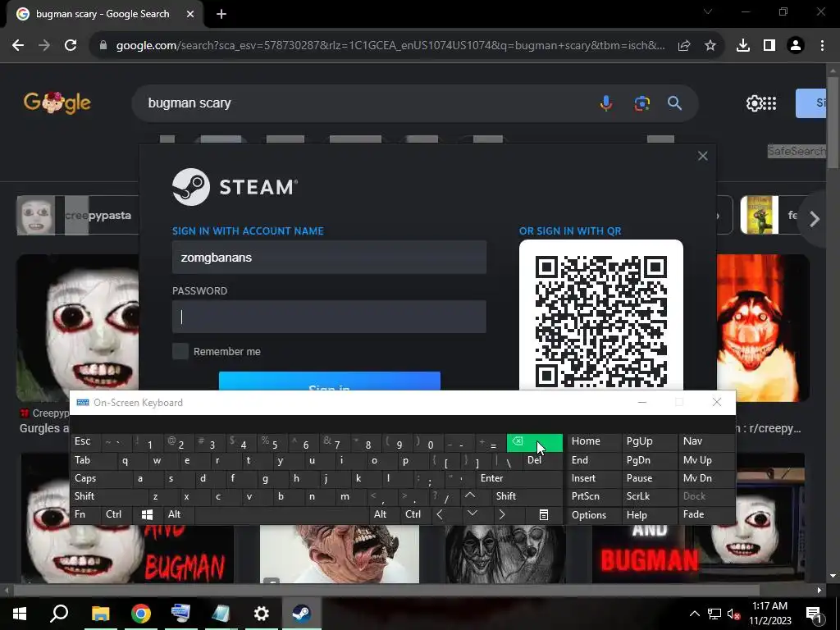The width and height of the screenshot is (840, 630).
Task: Open Chrome three-dot menu
Action: click(x=822, y=46)
